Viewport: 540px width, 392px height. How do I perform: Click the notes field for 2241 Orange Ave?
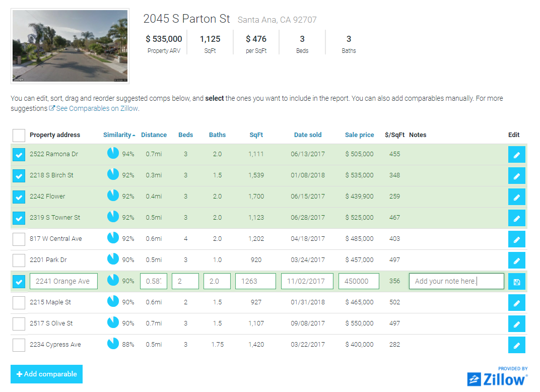coord(456,281)
